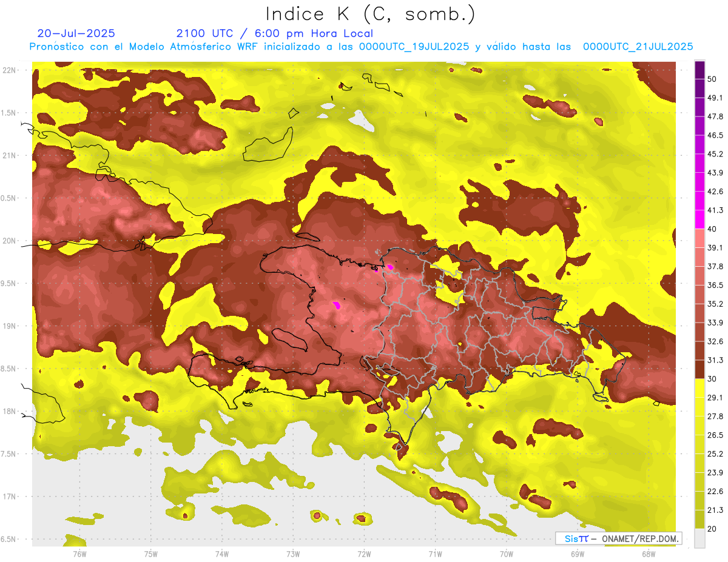Click the 'Indice K (C, somb.)' title

(371, 14)
